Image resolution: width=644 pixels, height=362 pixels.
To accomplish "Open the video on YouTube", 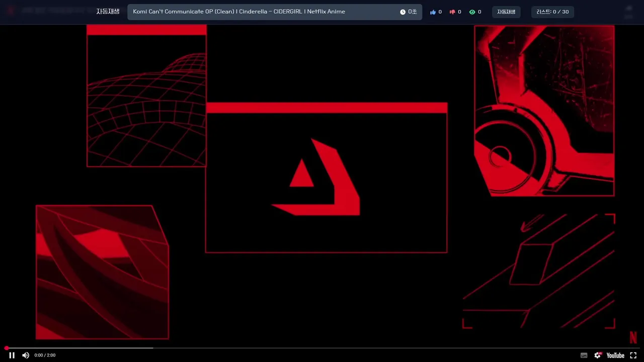I will (615, 355).
